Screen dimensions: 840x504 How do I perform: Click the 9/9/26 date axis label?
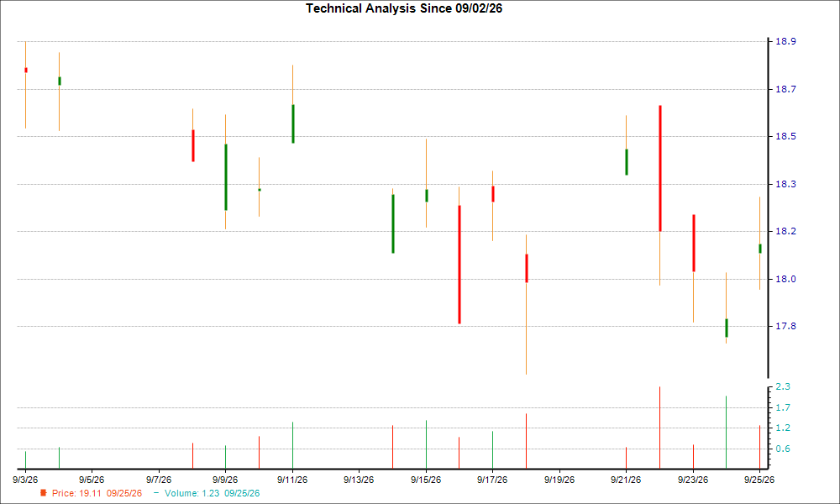225,480
